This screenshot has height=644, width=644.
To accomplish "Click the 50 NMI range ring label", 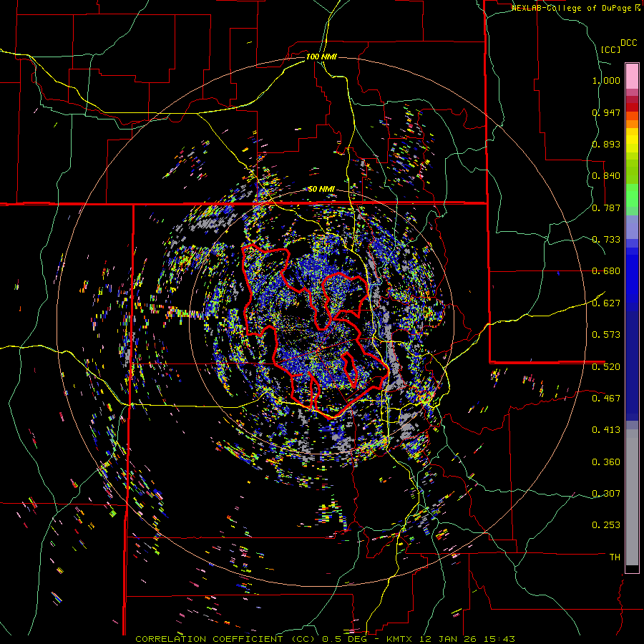I will click(321, 189).
